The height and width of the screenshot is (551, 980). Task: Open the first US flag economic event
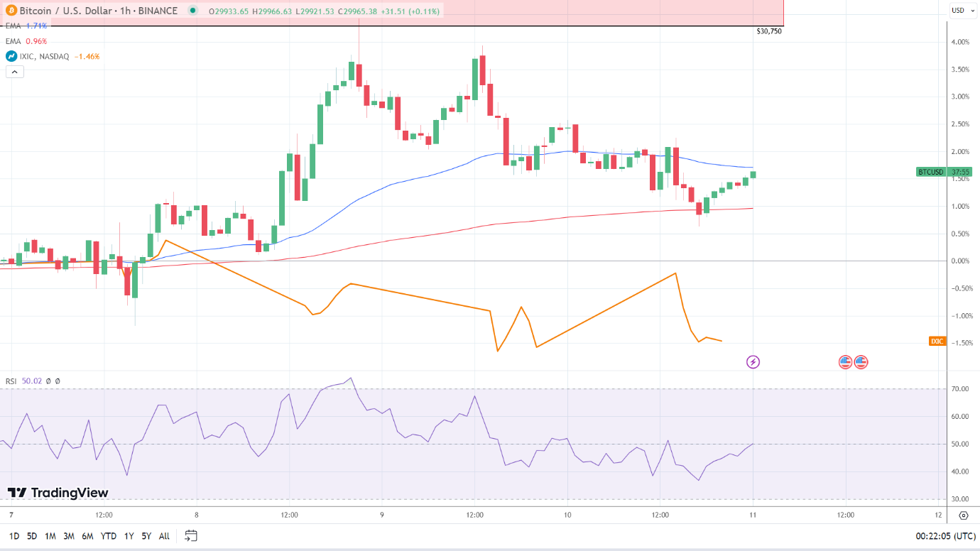(845, 362)
